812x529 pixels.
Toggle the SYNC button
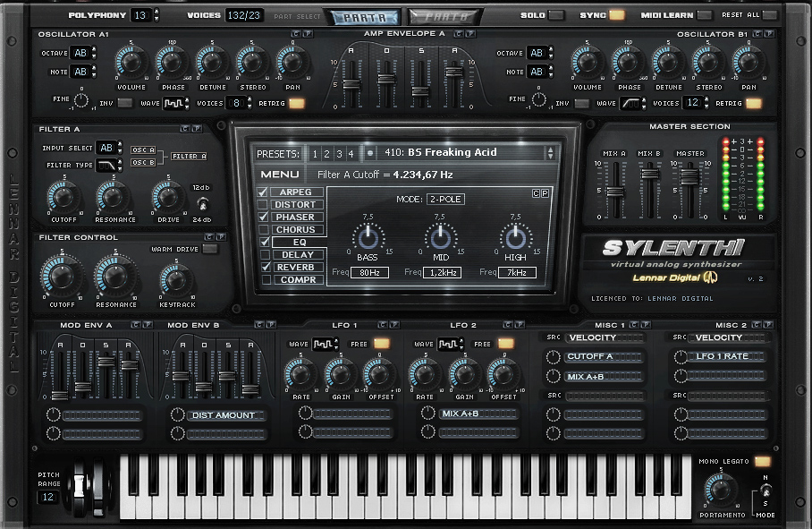click(616, 15)
